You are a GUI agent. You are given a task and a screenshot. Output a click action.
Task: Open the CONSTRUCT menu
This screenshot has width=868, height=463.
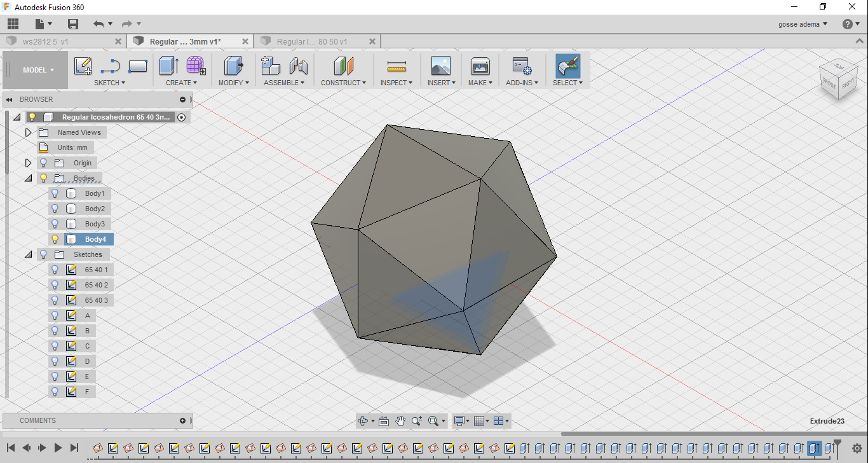pos(343,83)
